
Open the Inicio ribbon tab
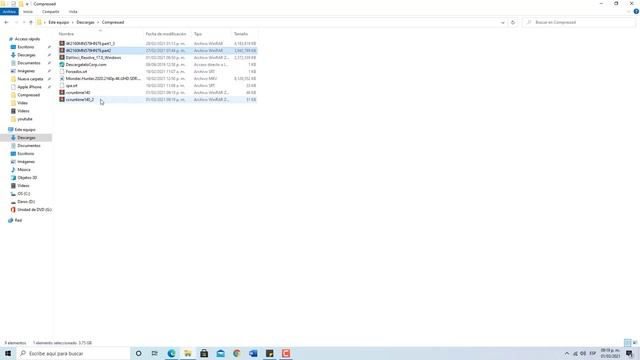28,12
